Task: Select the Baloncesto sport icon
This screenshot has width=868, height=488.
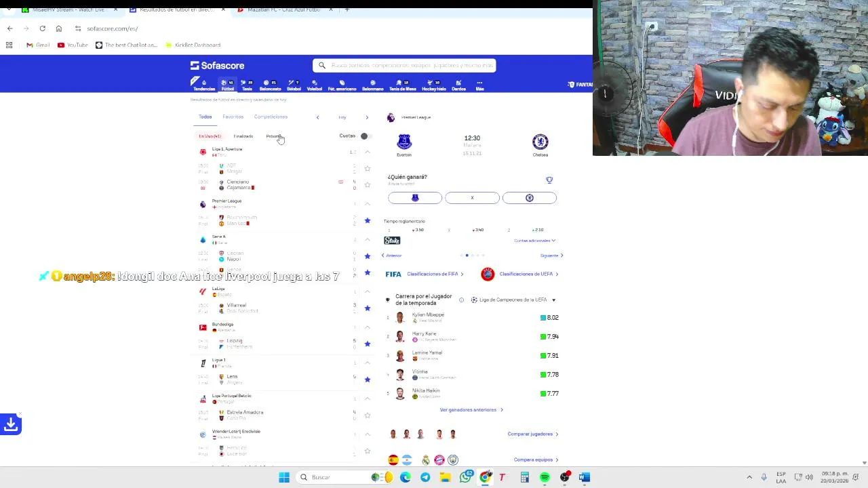Action: click(270, 85)
